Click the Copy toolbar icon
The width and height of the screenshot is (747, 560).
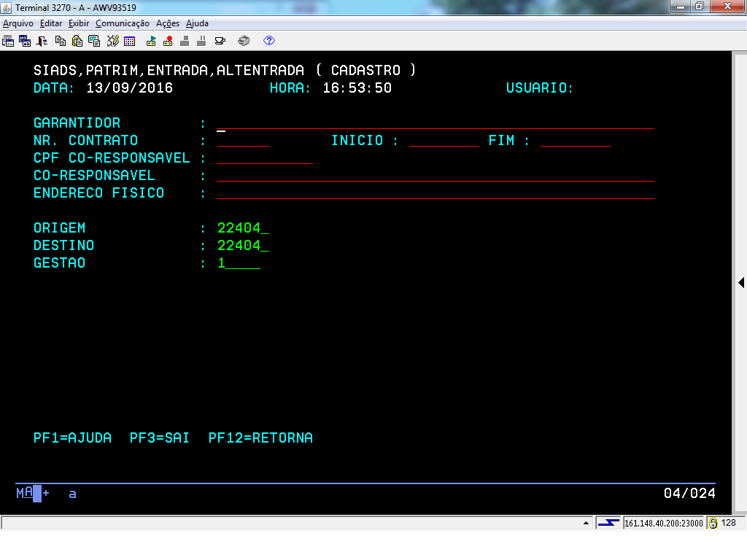[61, 41]
